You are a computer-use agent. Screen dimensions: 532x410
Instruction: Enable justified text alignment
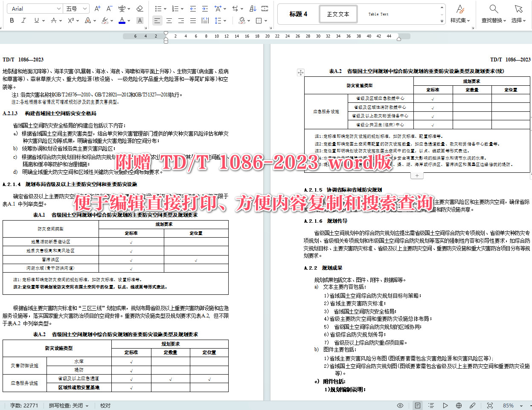click(194, 20)
